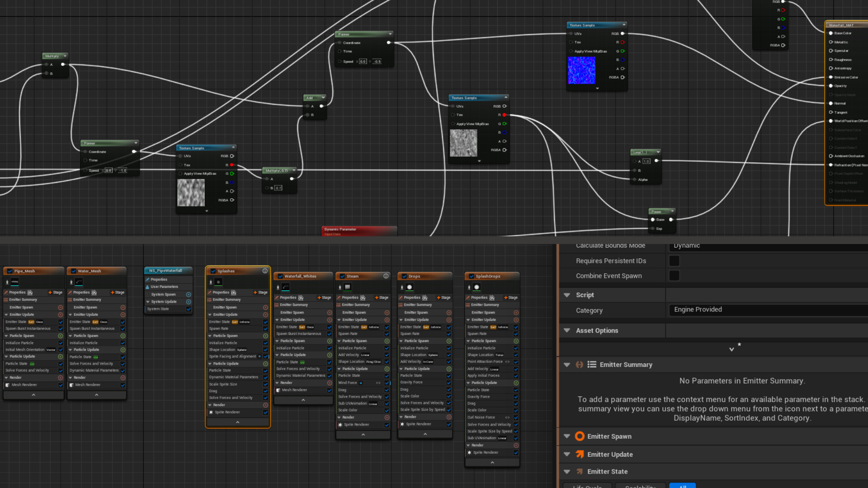
Task: Click add Stage on Drops emitter
Action: (x=443, y=297)
